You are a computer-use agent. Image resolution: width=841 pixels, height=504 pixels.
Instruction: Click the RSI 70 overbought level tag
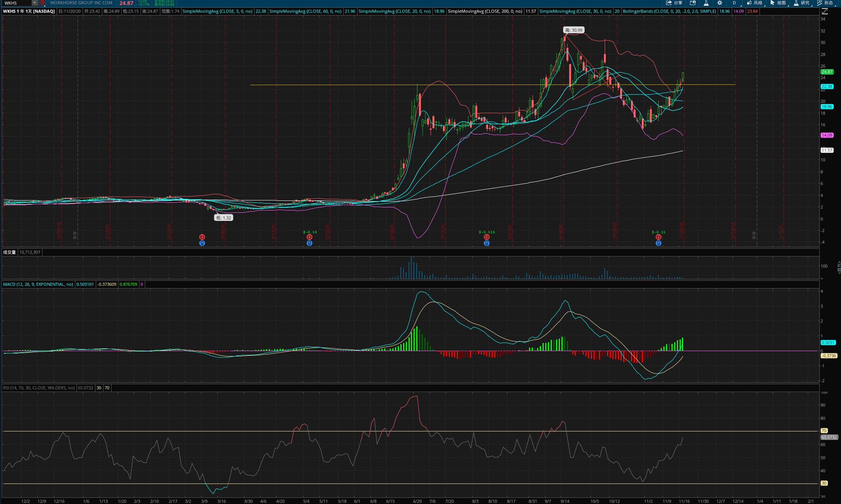pos(824,431)
